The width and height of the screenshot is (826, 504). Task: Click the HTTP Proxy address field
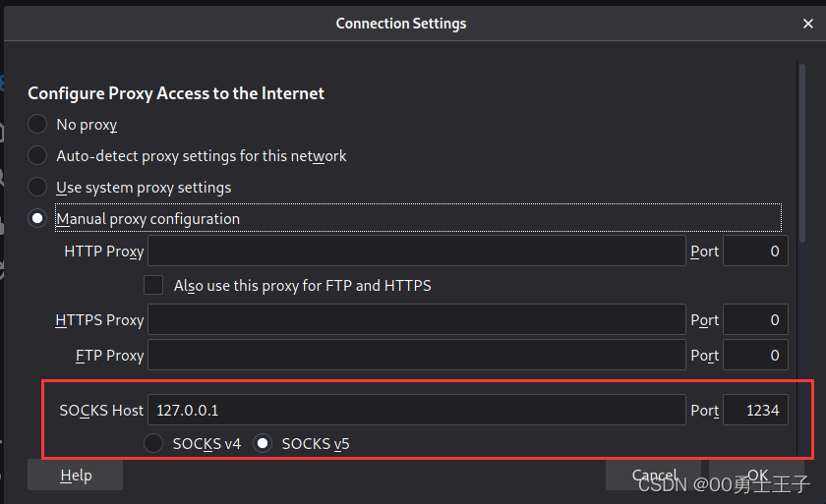417,251
